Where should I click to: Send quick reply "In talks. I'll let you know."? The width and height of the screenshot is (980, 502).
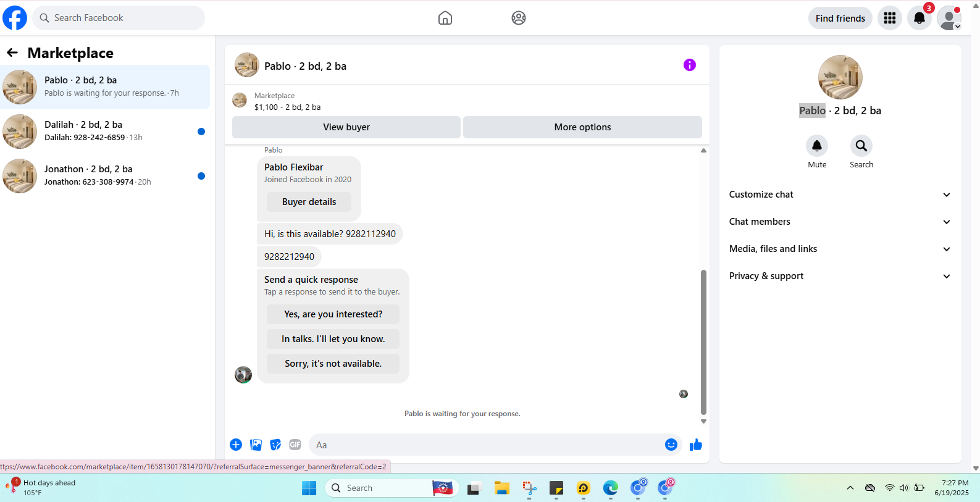(333, 339)
